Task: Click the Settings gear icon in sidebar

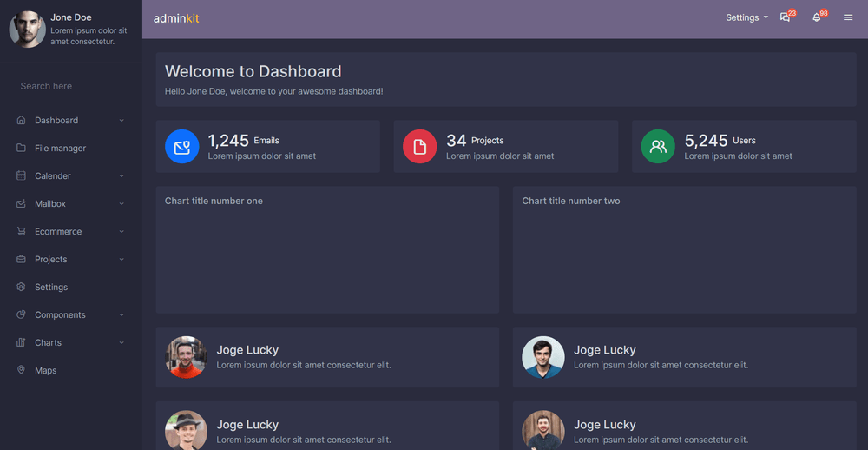Action: (x=21, y=287)
